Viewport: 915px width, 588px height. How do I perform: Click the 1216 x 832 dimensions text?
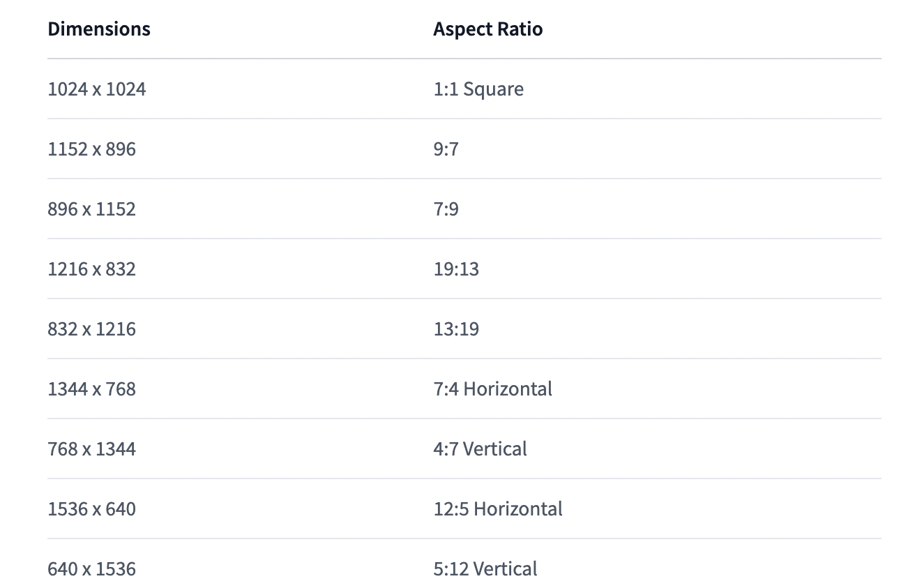(92, 269)
